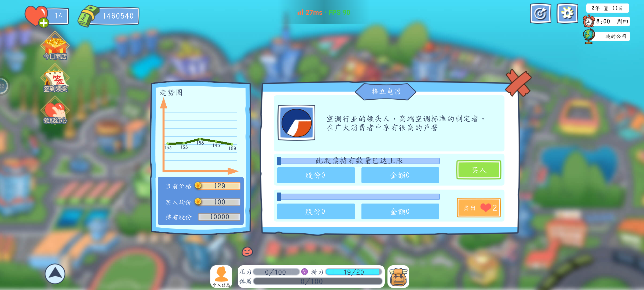Click the cash stack money icon
644x290 pixels.
click(x=88, y=16)
